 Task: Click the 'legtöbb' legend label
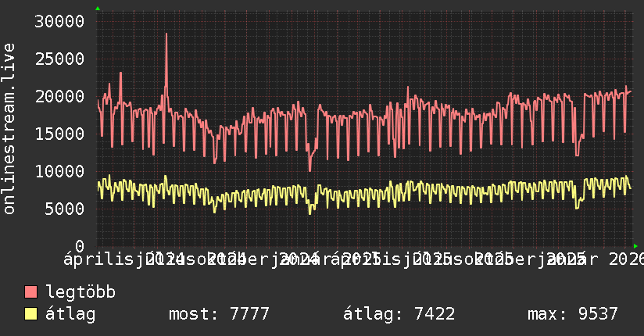point(80,291)
